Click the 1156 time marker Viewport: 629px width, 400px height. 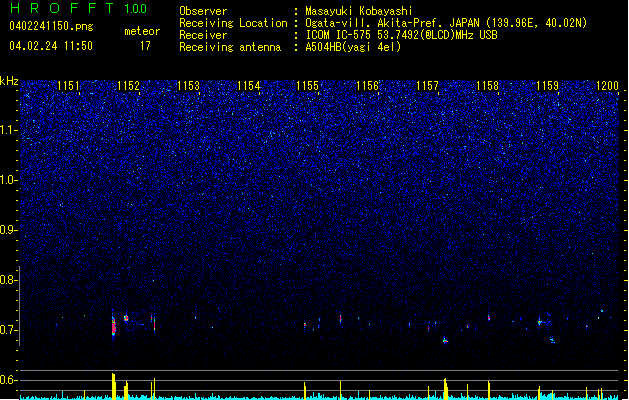click(x=367, y=86)
